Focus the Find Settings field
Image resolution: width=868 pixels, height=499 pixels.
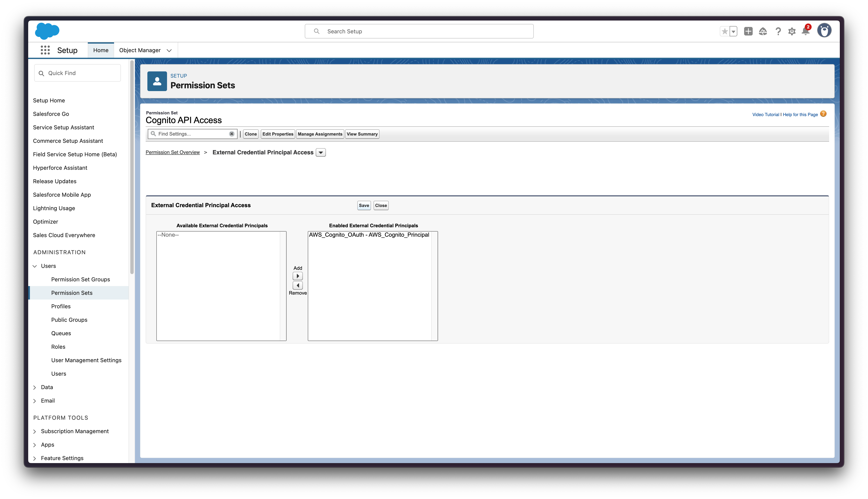(192, 134)
